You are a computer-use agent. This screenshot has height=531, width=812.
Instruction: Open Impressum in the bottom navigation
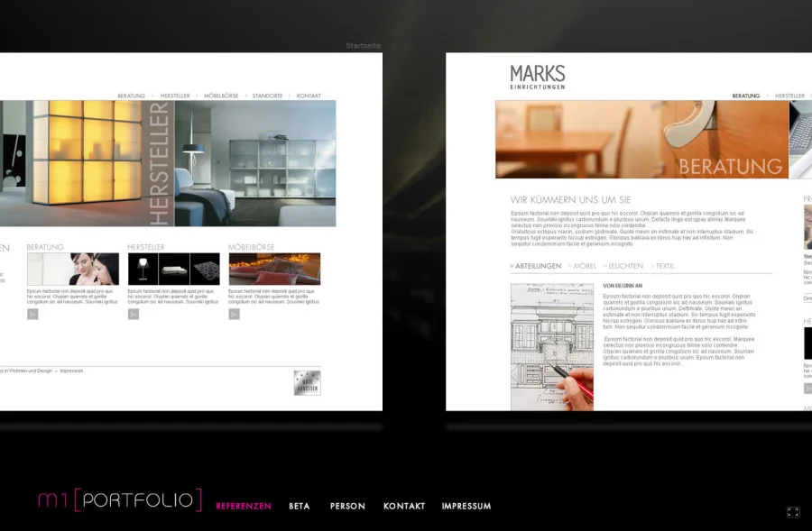[466, 507]
